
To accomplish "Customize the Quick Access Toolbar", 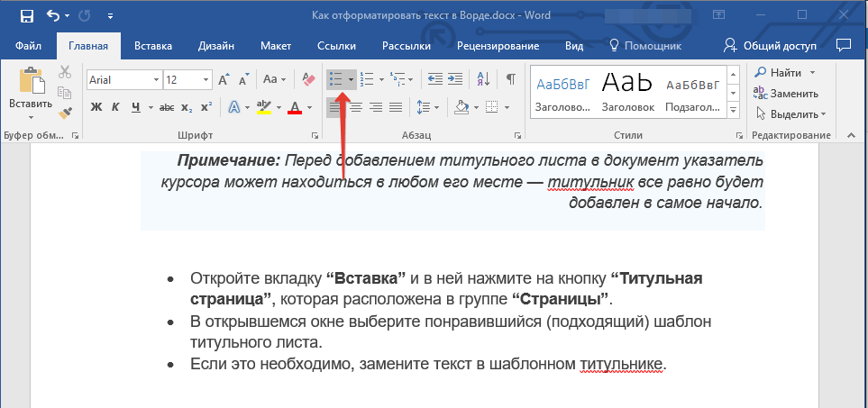I will coord(111,16).
